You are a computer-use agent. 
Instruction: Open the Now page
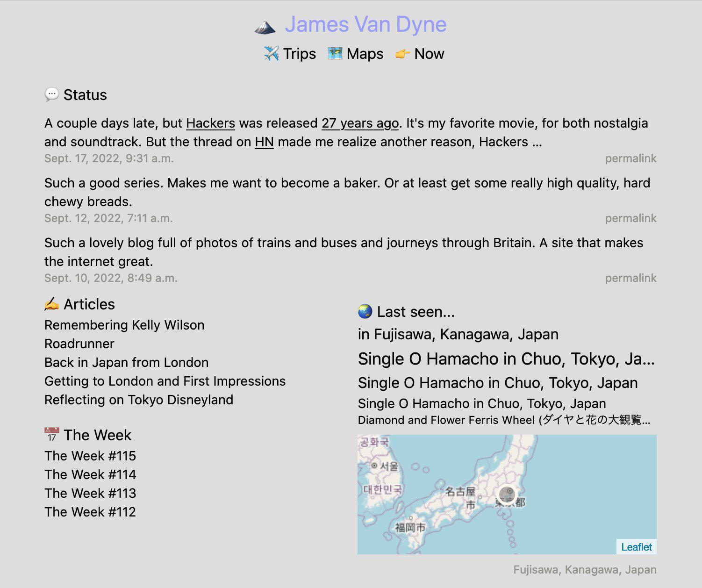[429, 54]
